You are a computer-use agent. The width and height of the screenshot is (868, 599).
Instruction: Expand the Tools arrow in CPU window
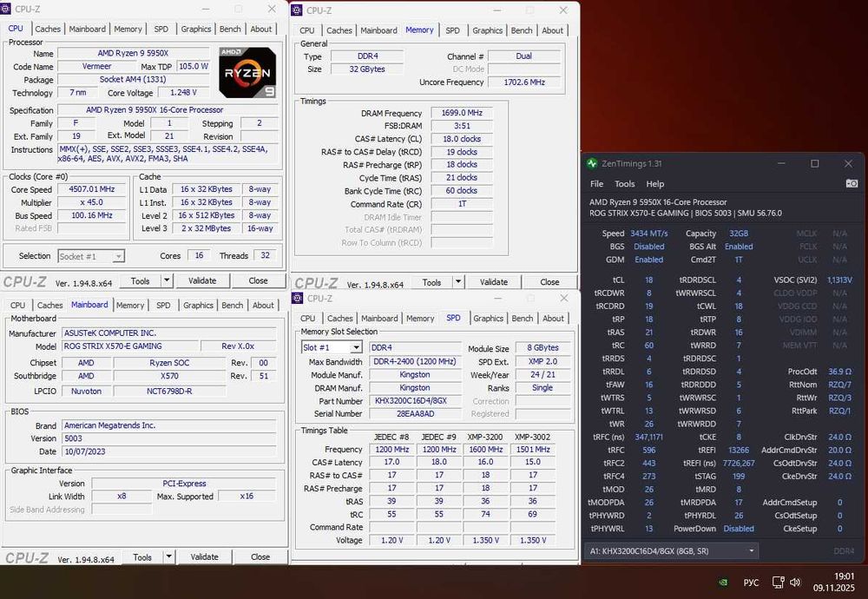[167, 280]
